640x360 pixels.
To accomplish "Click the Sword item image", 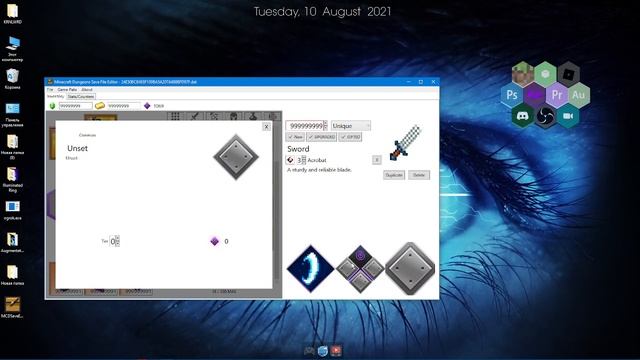I will pos(405,142).
